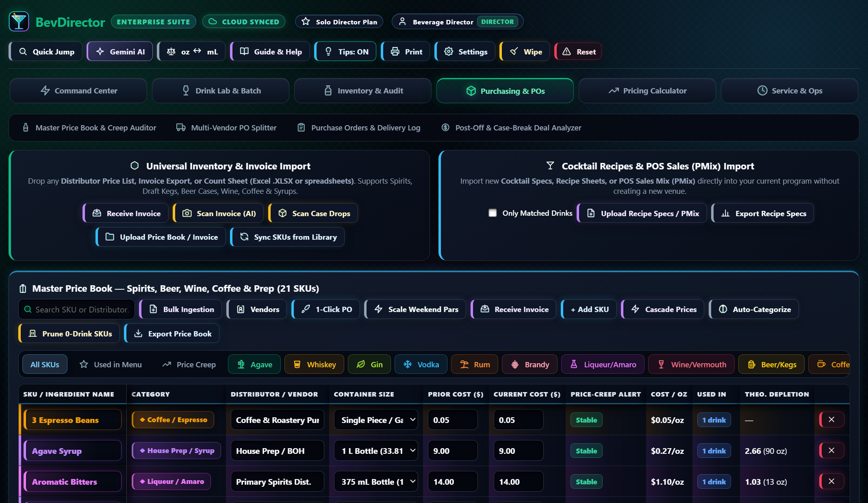Click the BevDirector cocktail logo icon

pyautogui.click(x=19, y=22)
